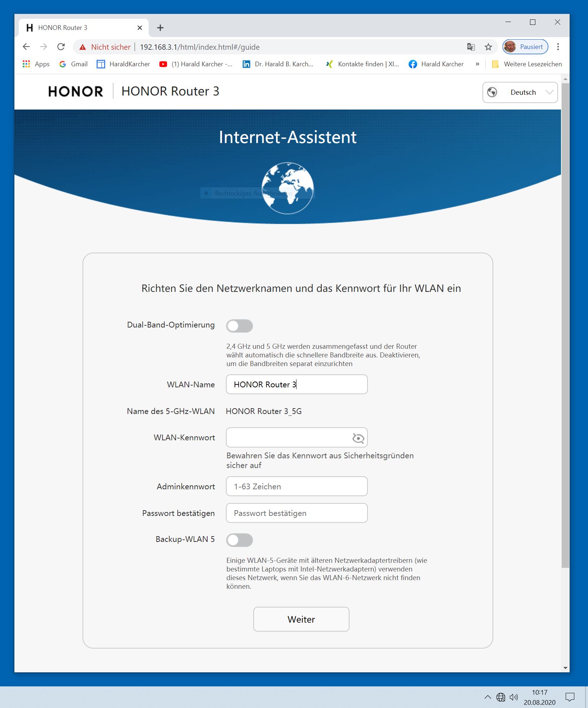Open a new browser tab
The image size is (588, 708).
160,28
